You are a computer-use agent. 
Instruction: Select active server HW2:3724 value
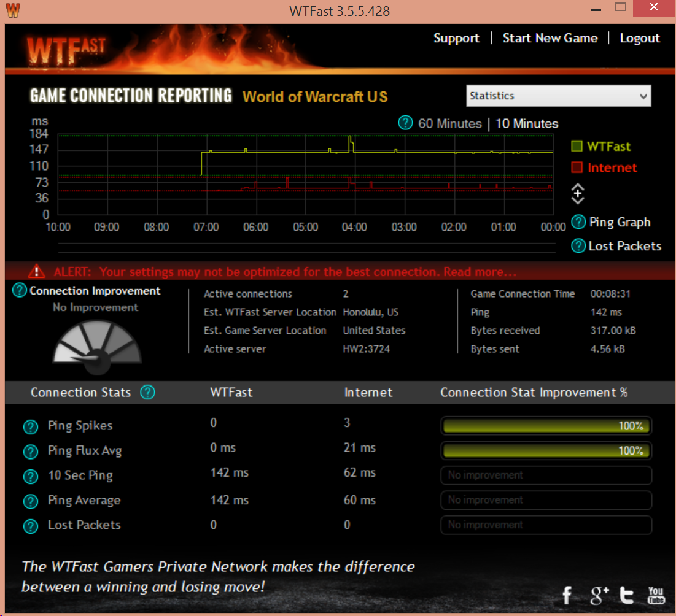pos(366,349)
